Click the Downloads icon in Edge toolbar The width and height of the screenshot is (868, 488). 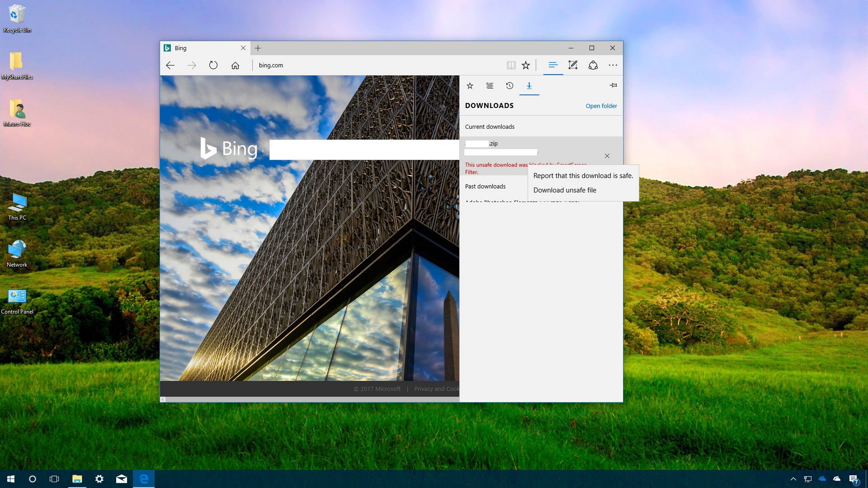click(529, 85)
